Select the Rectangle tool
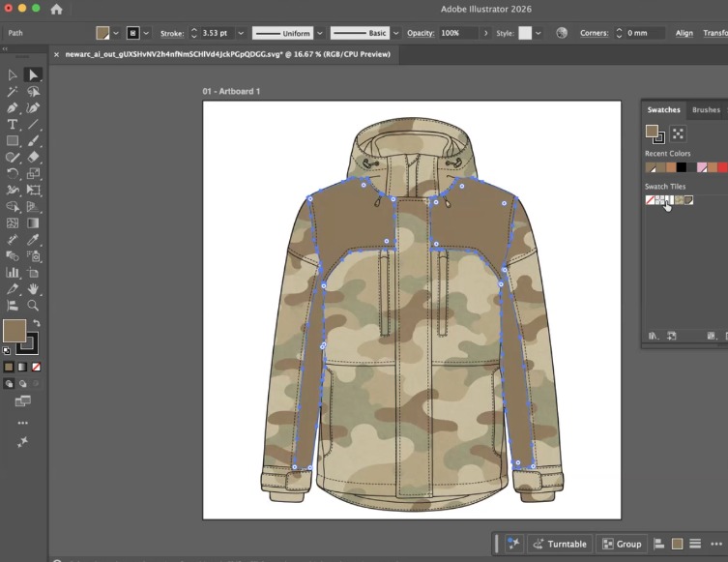 click(13, 140)
